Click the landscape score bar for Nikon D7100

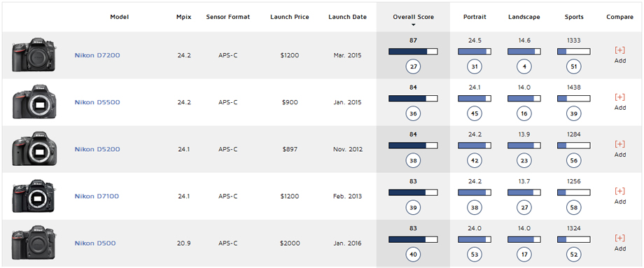(x=524, y=192)
